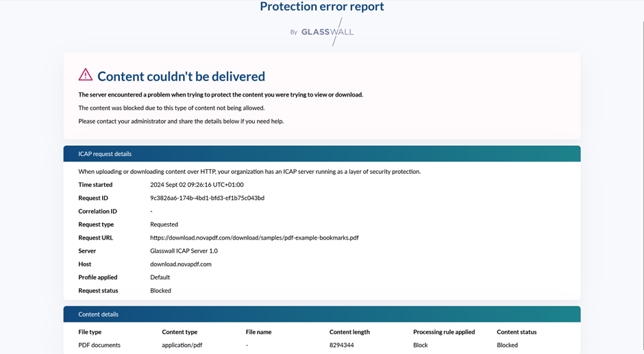Click the Protection error report title
The width and height of the screenshot is (644, 354).
tap(321, 7)
